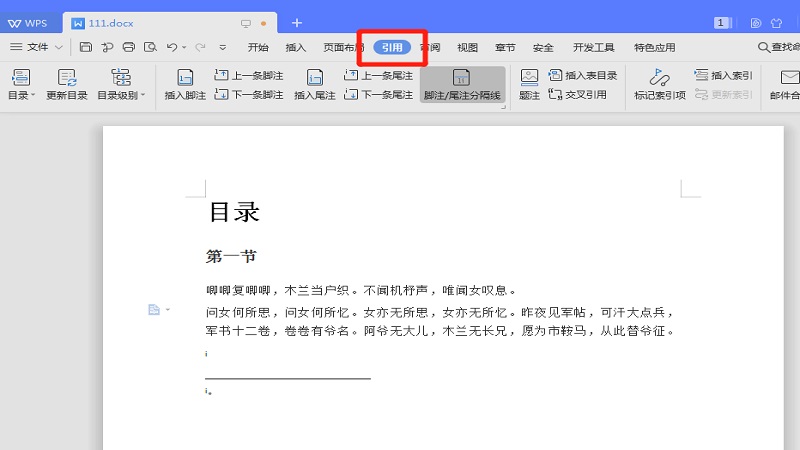Click the Insert Footnote (插入脚注) icon
Viewport: 800px width, 450px height.
185,78
